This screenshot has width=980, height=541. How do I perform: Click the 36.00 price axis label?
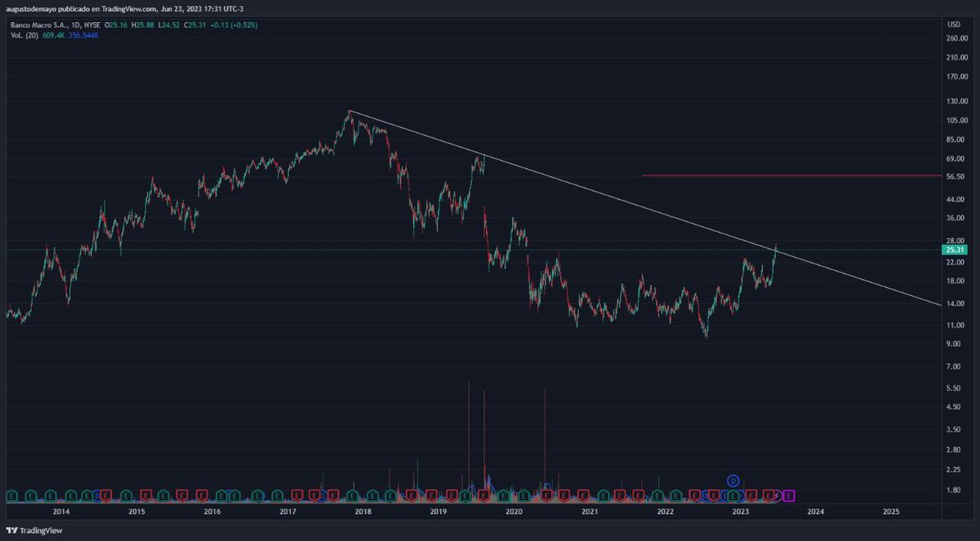click(957, 218)
